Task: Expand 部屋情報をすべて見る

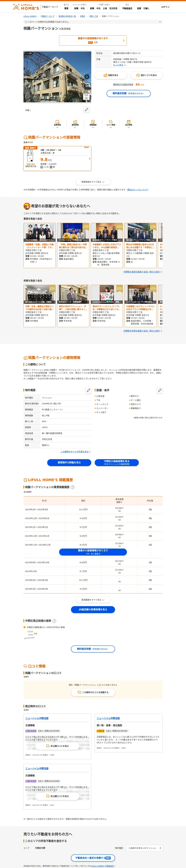Action: pyautogui.click(x=93, y=182)
